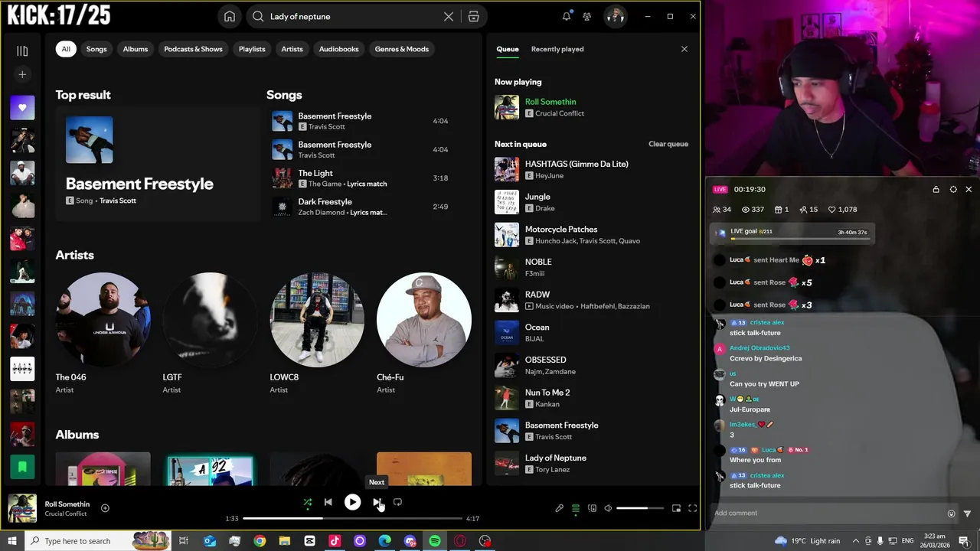The image size is (980, 551).
Task: Filter results by Genres & Moods
Action: (x=402, y=49)
